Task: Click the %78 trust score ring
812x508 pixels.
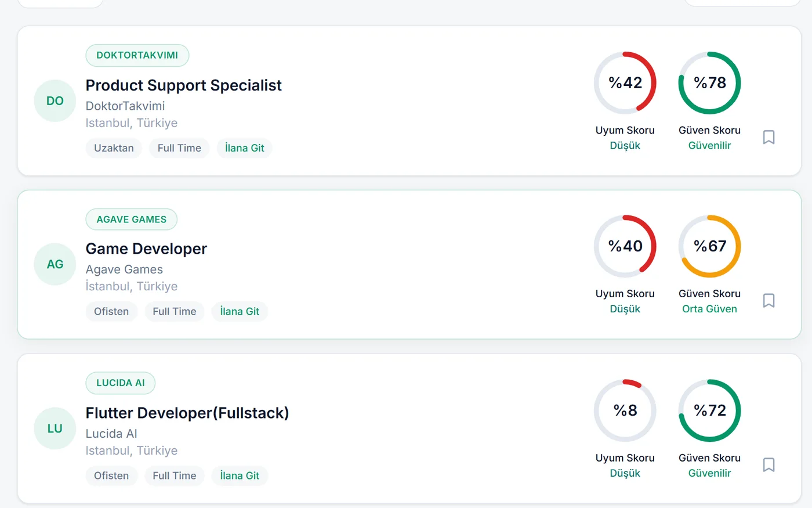Action: pos(710,83)
